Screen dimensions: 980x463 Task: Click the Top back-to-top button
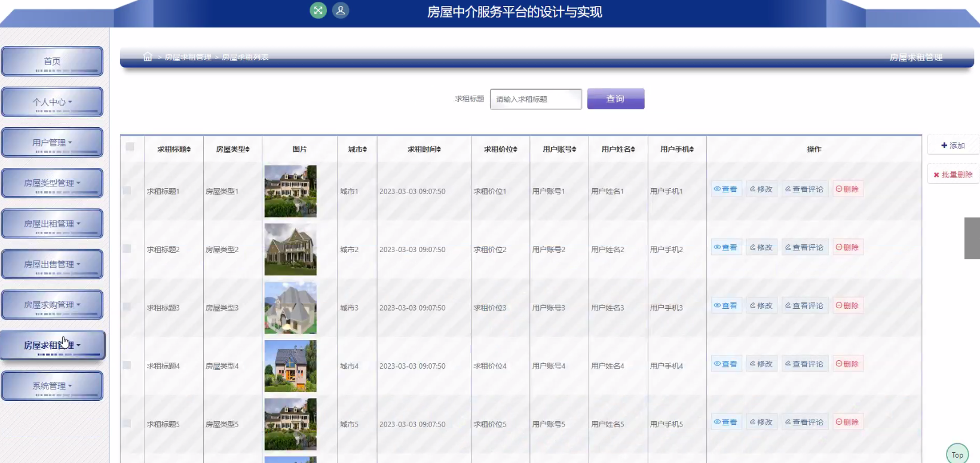pos(957,455)
